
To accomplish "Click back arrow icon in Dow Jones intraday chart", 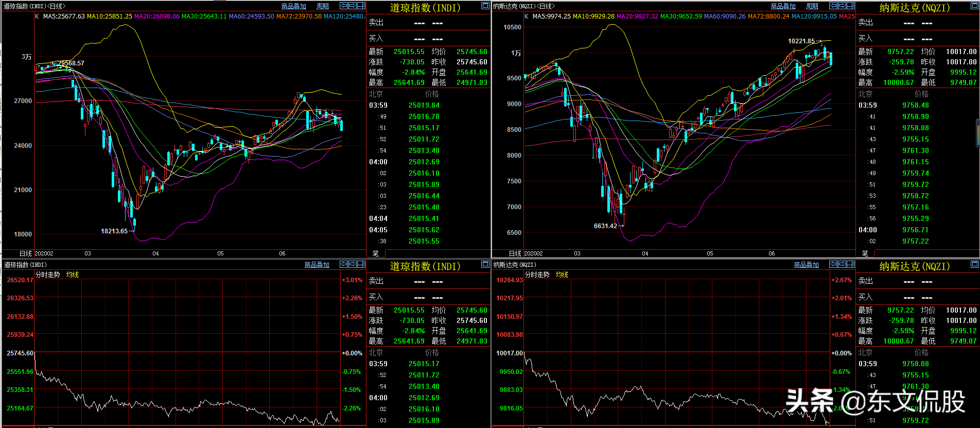I will pos(344,264).
